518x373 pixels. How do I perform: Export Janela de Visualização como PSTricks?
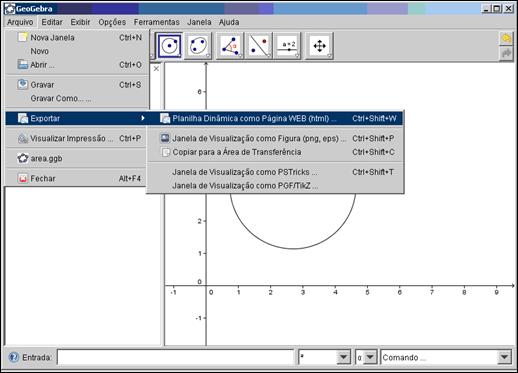click(x=275, y=172)
